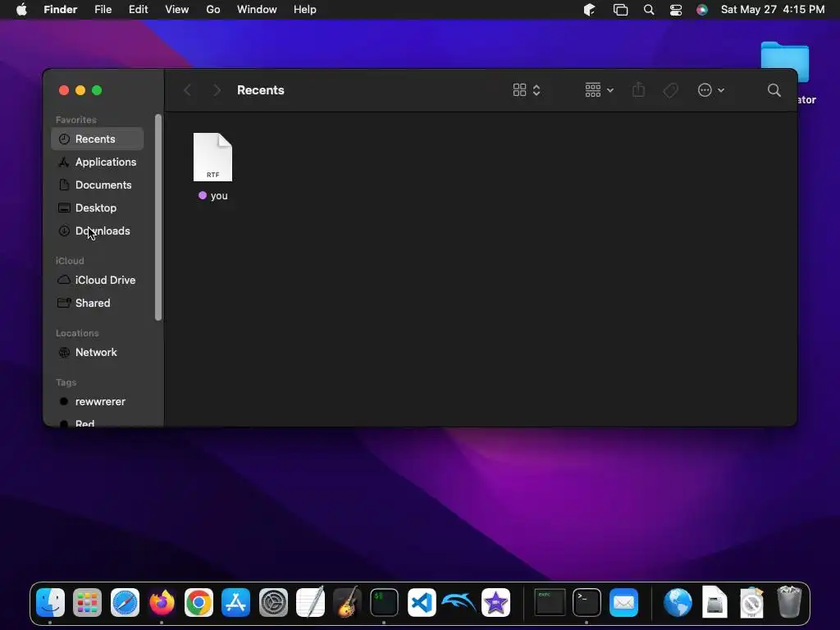
Task: Open the Documents sidebar folder
Action: click(97, 185)
